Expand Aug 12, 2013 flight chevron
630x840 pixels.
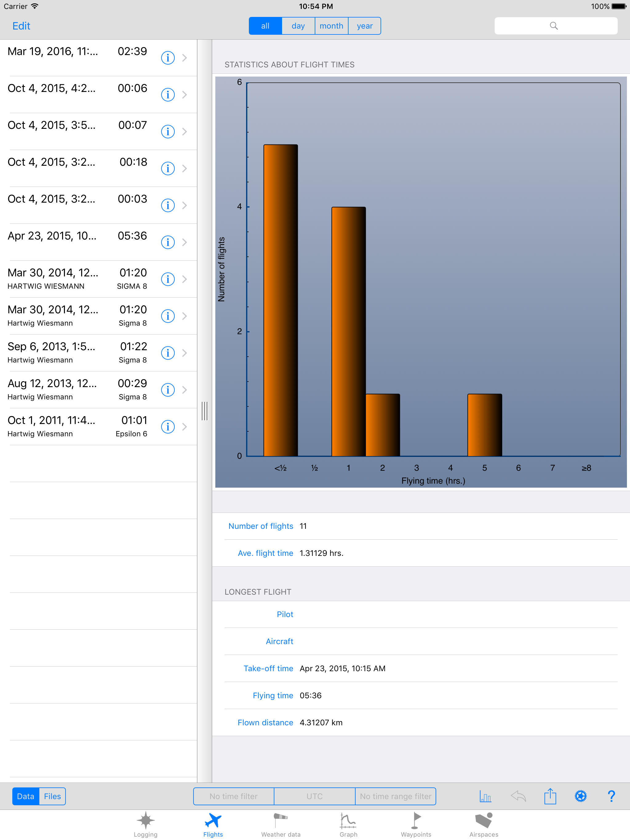click(185, 390)
